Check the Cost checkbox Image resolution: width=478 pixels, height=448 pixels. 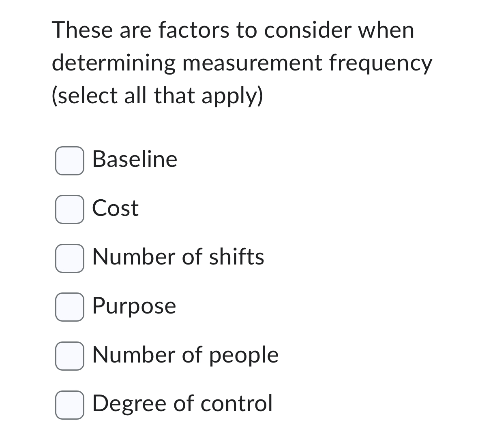(70, 210)
